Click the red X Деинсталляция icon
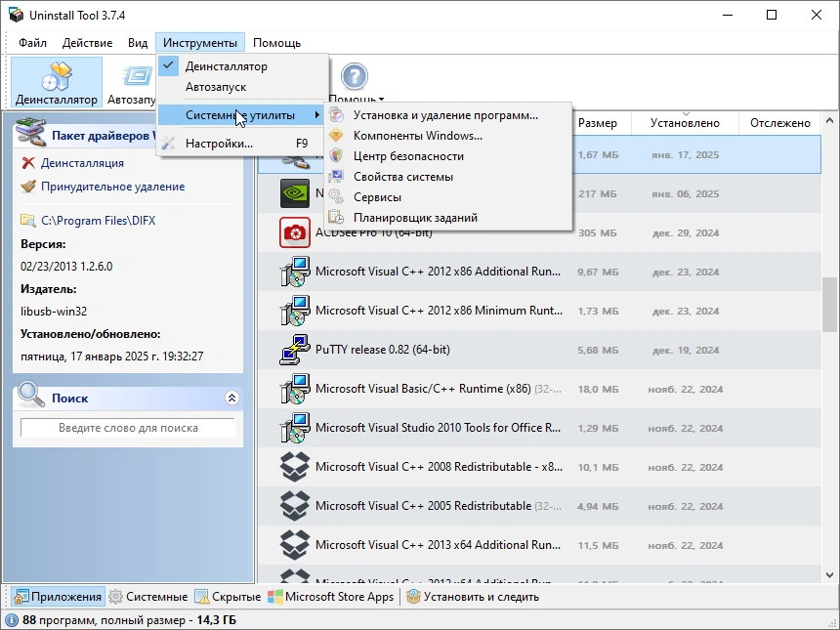This screenshot has width=840, height=630. click(28, 163)
